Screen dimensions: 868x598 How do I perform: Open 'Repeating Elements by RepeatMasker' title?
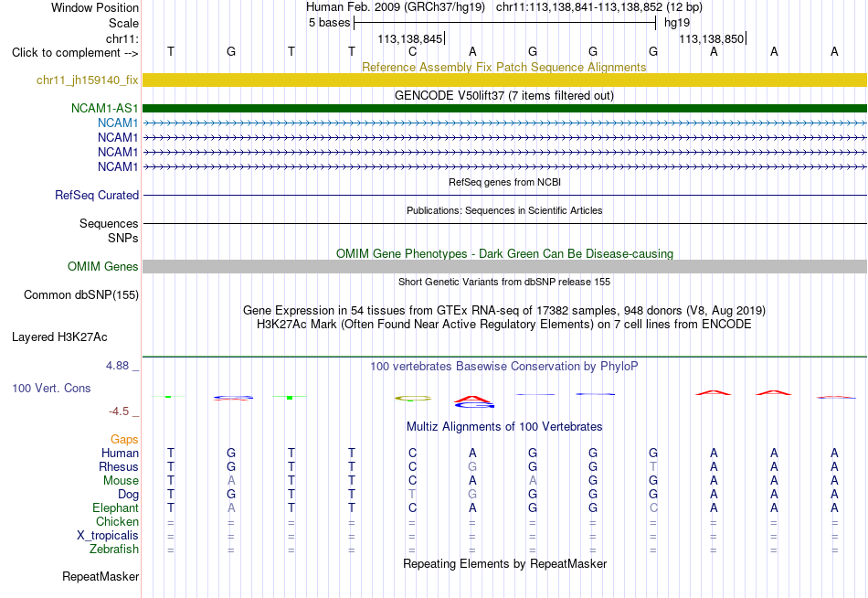[x=504, y=563]
